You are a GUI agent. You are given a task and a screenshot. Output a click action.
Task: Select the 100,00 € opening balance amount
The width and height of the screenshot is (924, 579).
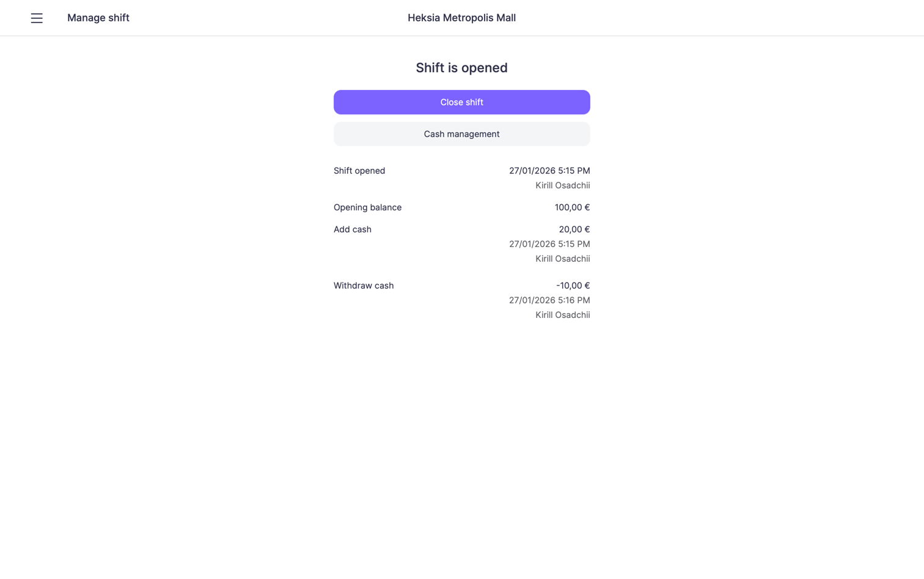[572, 207]
